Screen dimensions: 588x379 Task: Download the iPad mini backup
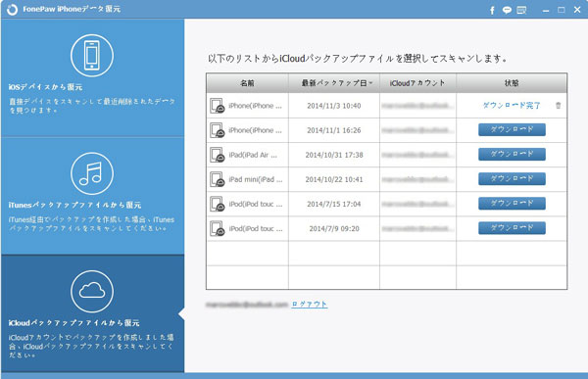[x=512, y=179]
